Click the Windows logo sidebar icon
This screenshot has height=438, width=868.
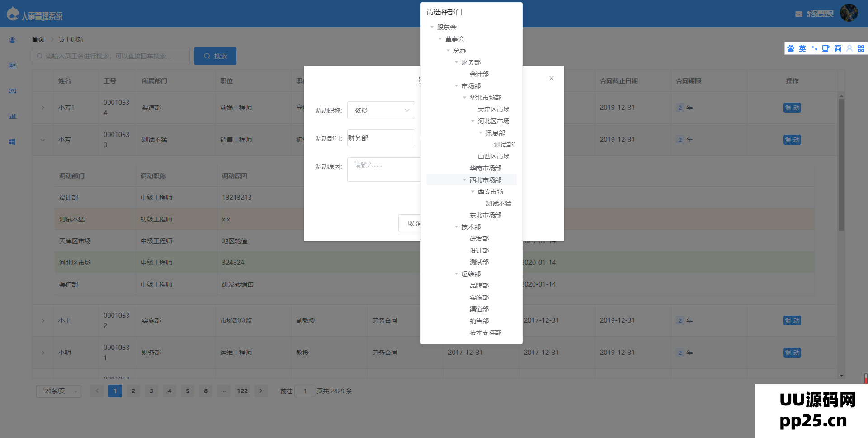pyautogui.click(x=13, y=141)
